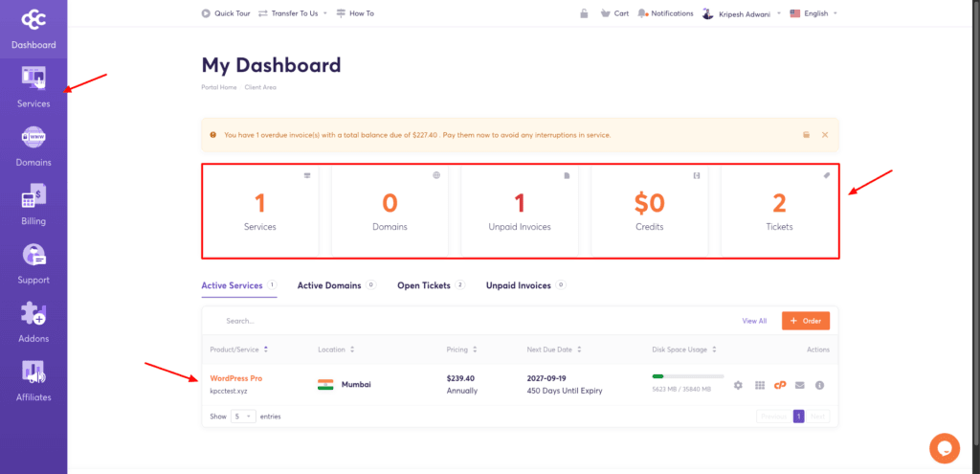This screenshot has width=980, height=474.
Task: Open Addons in the sidebar
Action: click(x=33, y=323)
